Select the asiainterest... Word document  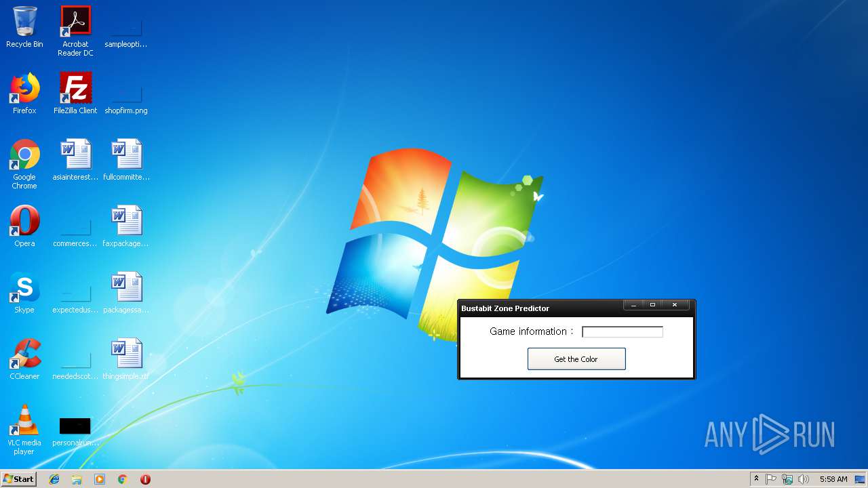point(75,160)
